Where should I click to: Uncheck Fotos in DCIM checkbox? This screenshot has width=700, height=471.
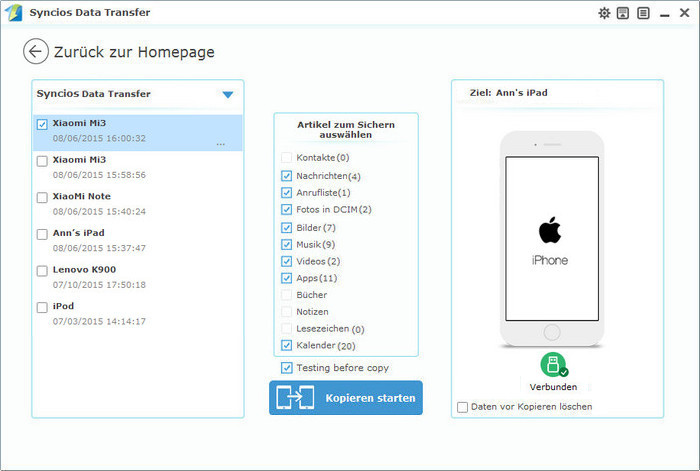[287, 209]
